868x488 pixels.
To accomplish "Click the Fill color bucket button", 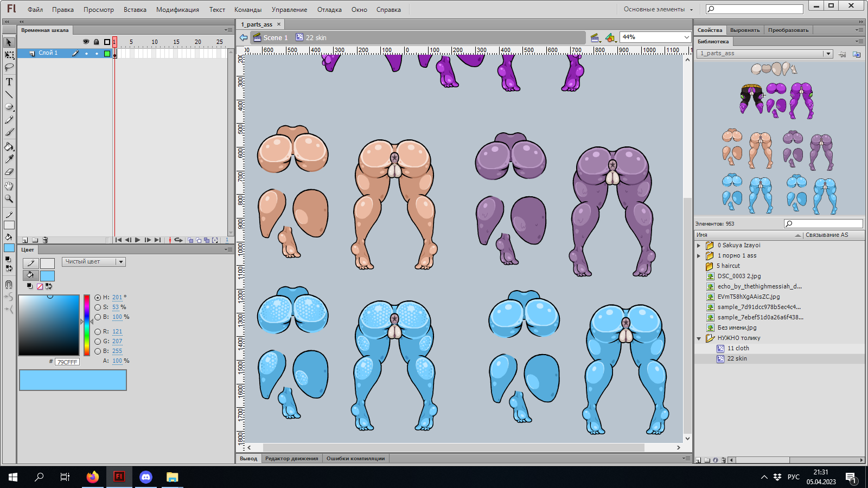I will coord(30,275).
